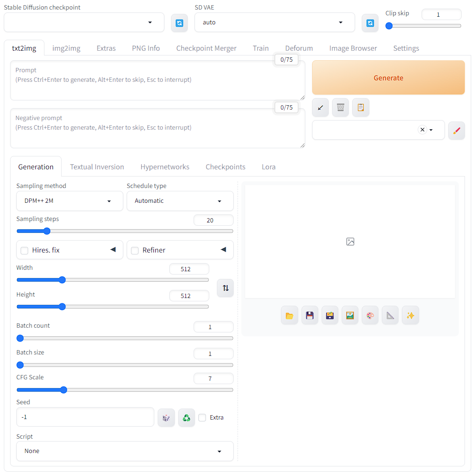Image resolution: width=476 pixels, height=476 pixels.
Task: Open the Lora tab
Action: click(269, 167)
